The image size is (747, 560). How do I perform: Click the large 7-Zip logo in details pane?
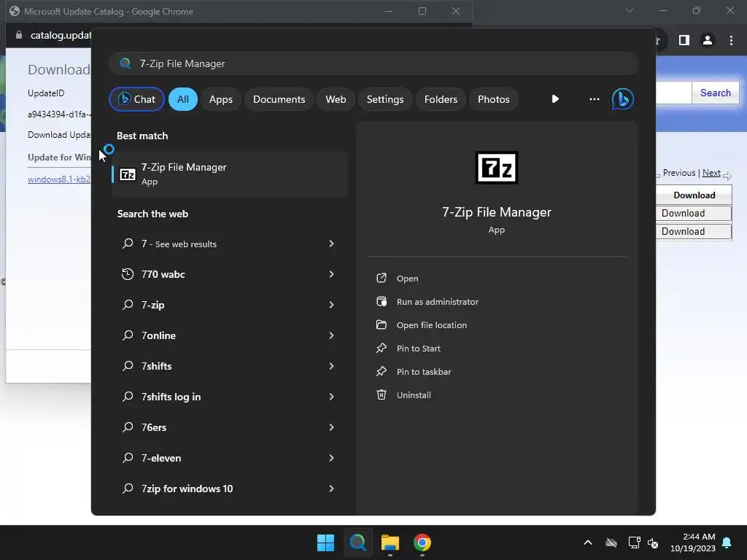(x=496, y=168)
